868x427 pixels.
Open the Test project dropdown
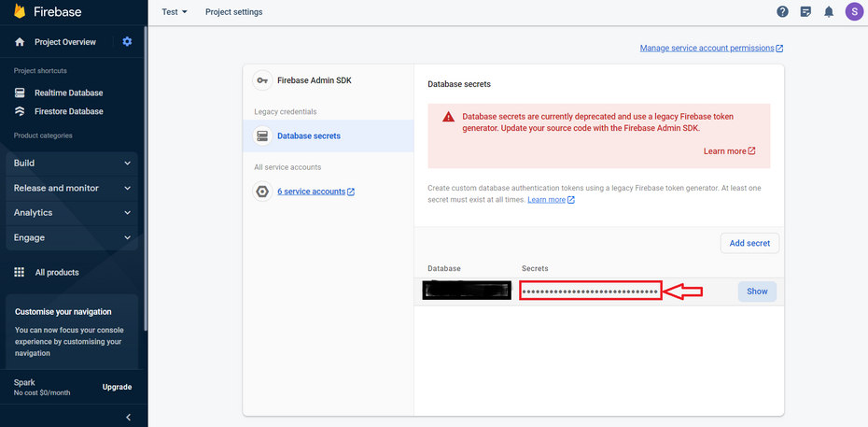(175, 12)
